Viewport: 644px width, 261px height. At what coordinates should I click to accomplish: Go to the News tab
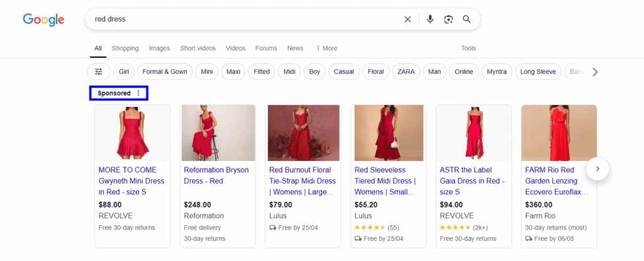tap(296, 48)
